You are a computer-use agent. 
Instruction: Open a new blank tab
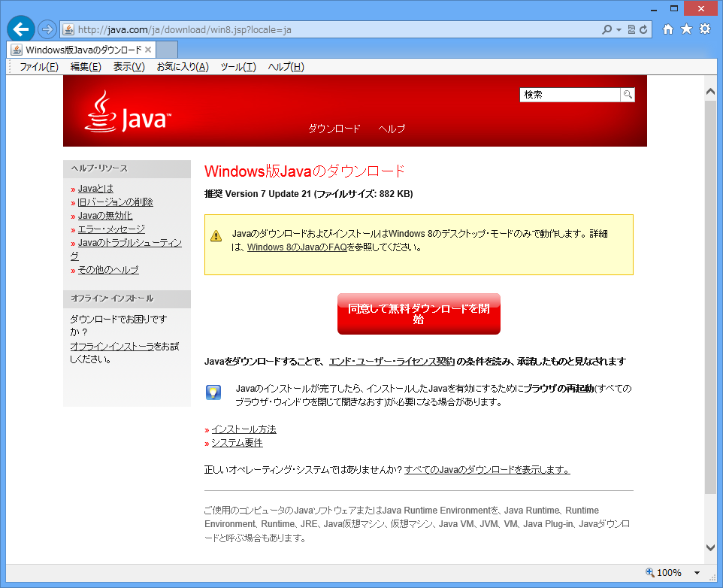tap(168, 50)
